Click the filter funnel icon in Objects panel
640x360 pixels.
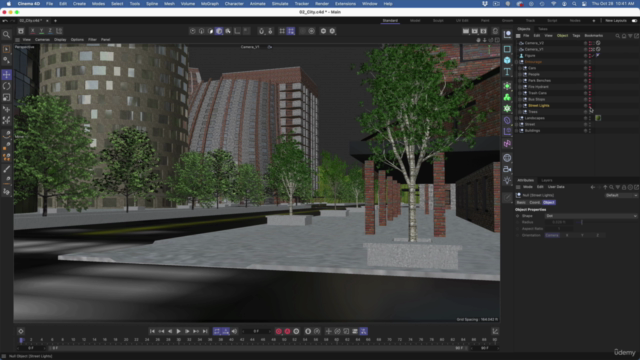tap(630, 36)
